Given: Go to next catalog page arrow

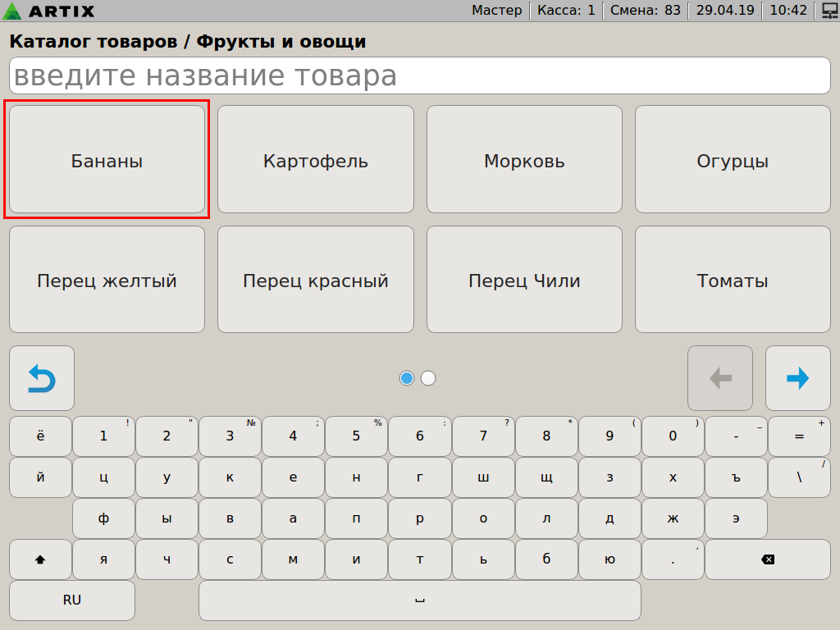Looking at the screenshot, I should click(x=797, y=378).
